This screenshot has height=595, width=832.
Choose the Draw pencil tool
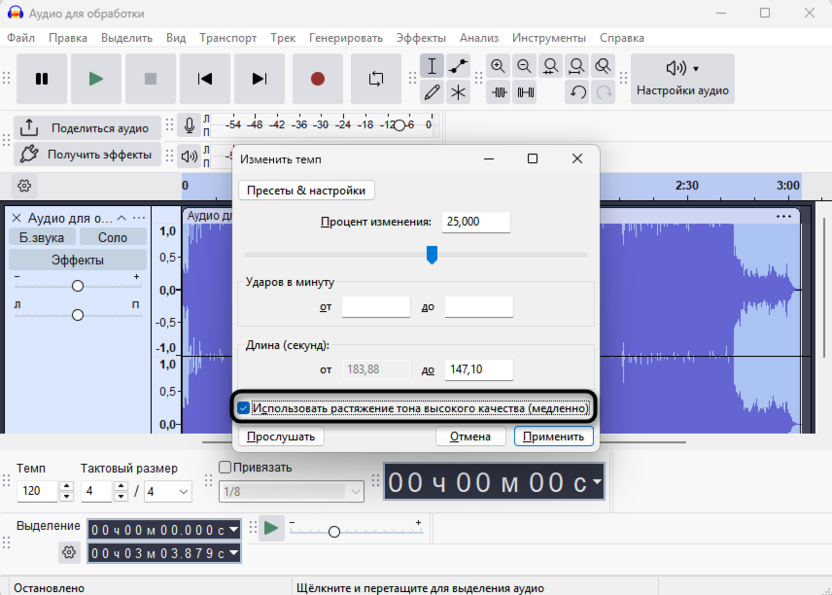pyautogui.click(x=432, y=93)
